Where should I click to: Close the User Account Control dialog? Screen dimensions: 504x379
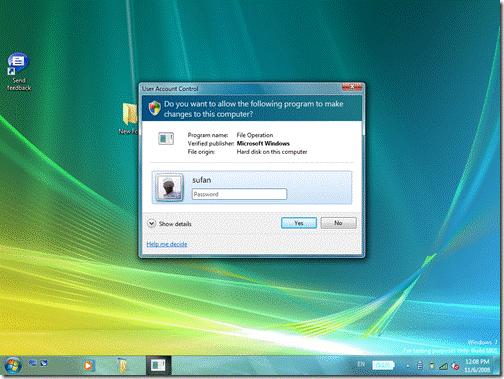[352, 87]
